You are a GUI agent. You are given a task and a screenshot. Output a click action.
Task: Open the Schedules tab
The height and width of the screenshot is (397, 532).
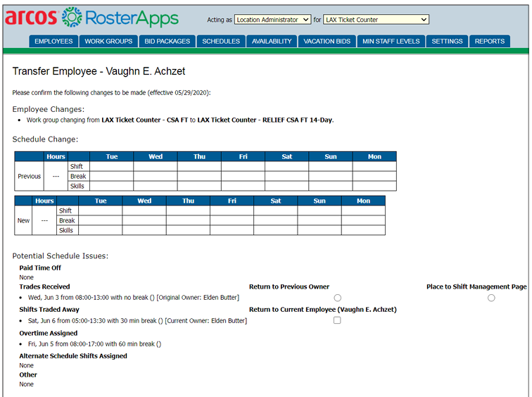click(221, 42)
